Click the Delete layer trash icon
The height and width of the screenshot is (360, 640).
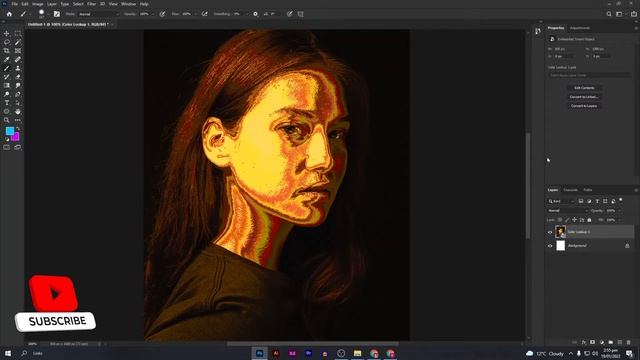(629, 342)
